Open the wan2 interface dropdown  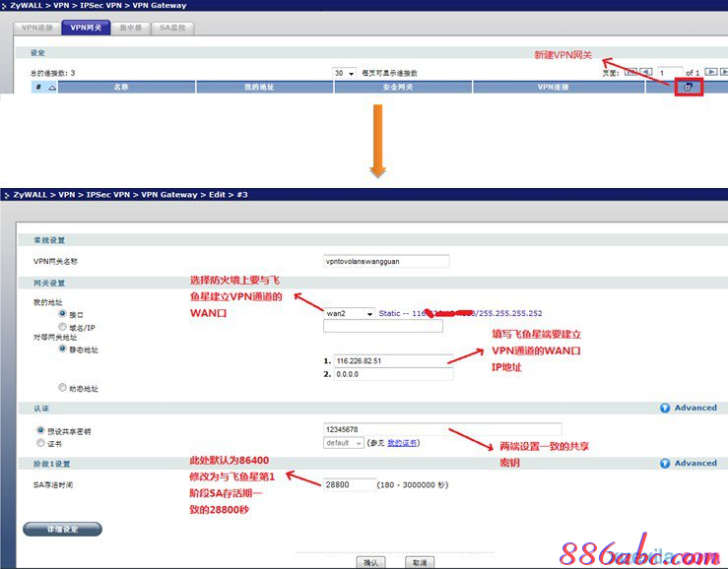pos(349,314)
